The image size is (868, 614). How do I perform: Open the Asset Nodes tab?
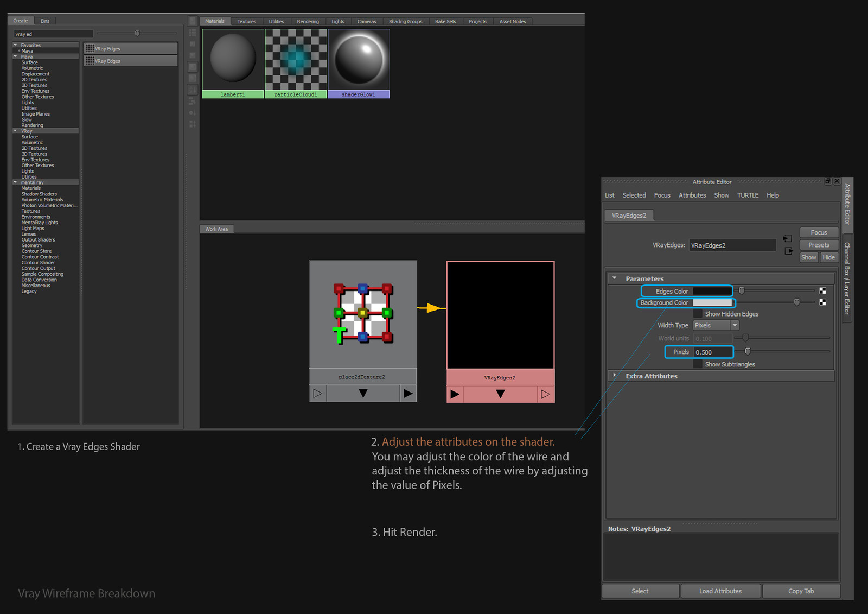click(513, 21)
